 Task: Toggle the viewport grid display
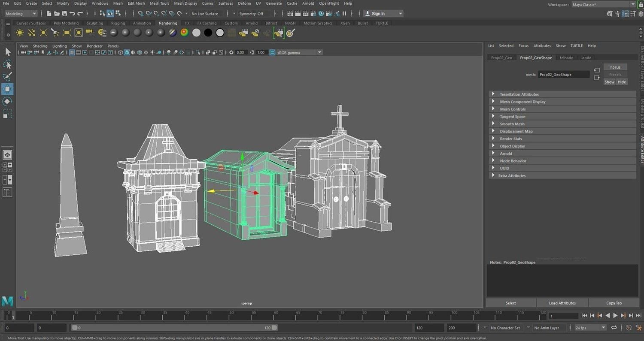(x=72, y=52)
